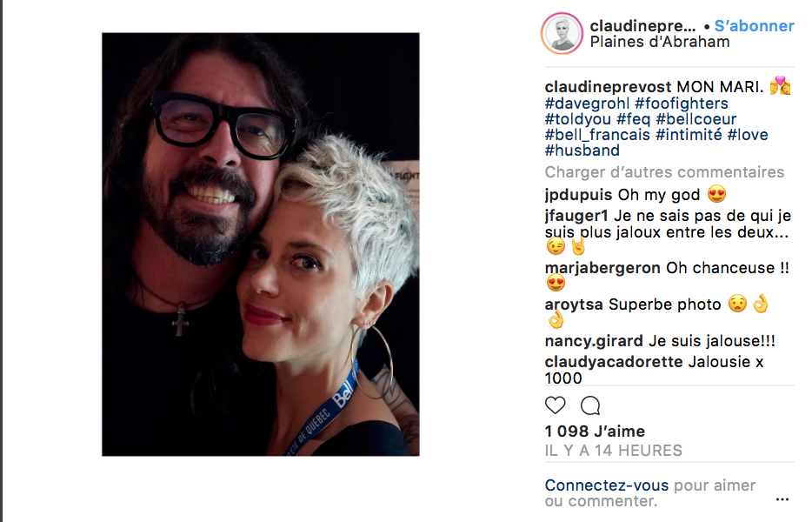This screenshot has width=812, height=522.
Task: View marjabergeron commenter profile
Action: coord(602,268)
